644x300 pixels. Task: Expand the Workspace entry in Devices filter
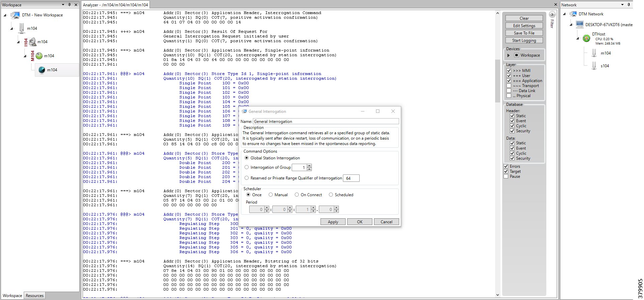(509, 55)
